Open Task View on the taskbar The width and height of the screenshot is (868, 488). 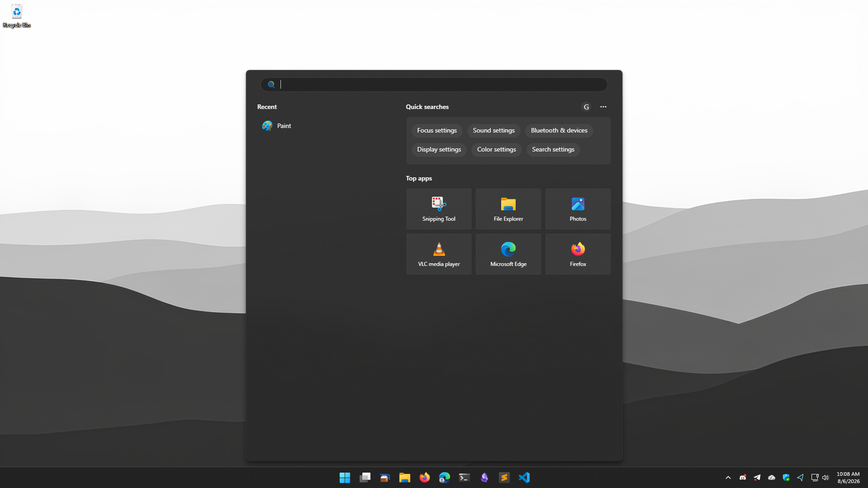[365, 478]
